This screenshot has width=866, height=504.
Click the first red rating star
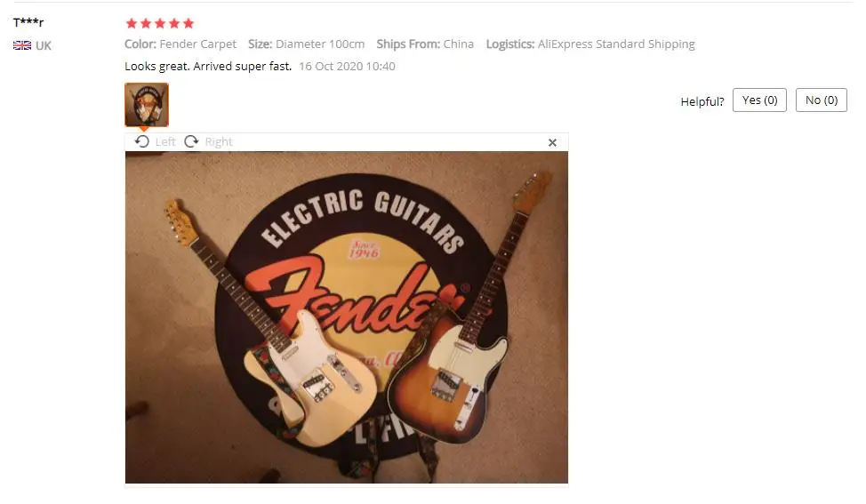coord(132,23)
